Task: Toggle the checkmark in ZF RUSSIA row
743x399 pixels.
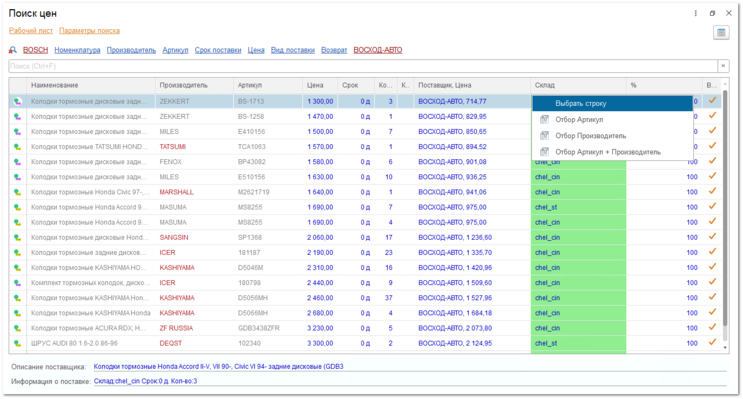Action: click(x=712, y=327)
